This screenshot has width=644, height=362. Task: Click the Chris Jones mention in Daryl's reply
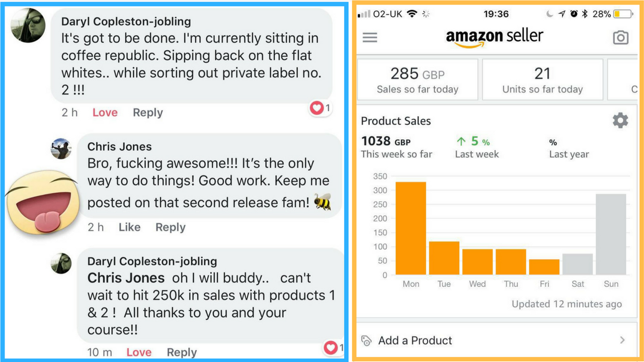pyautogui.click(x=126, y=278)
